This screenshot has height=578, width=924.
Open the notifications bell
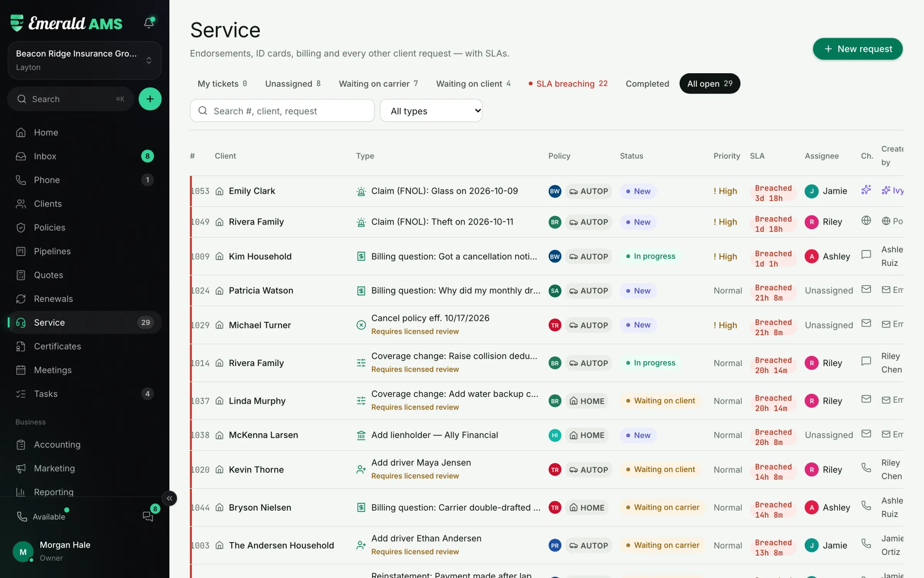(x=149, y=23)
